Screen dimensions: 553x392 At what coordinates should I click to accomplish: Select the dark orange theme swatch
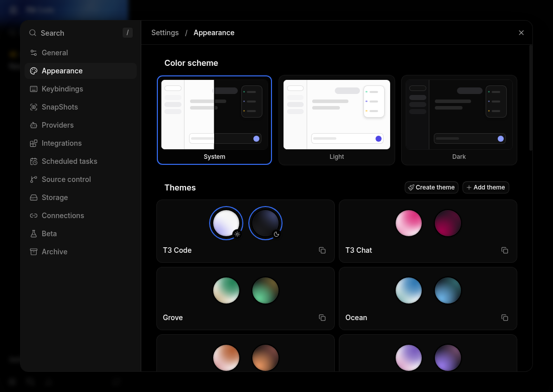265,358
